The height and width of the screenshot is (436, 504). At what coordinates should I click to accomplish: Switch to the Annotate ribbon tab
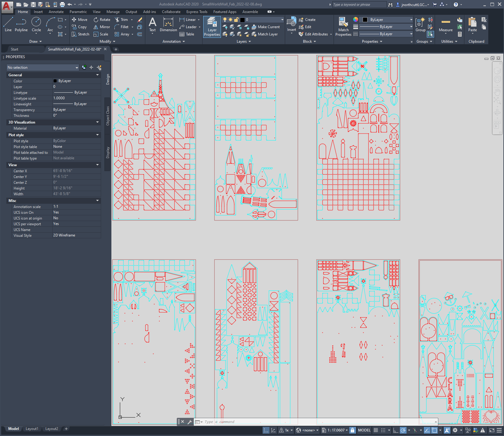(x=56, y=12)
